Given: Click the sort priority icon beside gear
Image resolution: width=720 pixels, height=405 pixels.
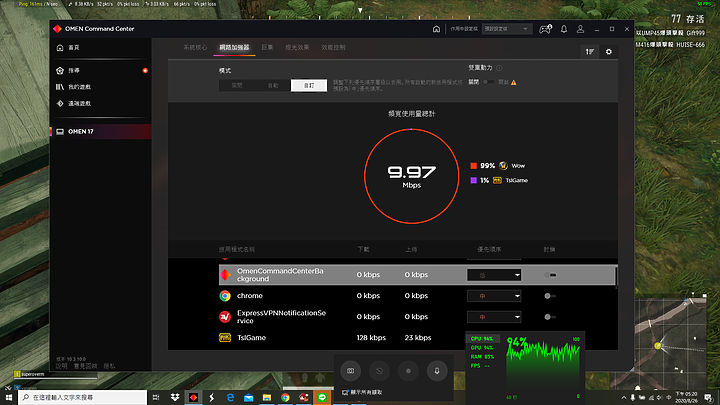Looking at the screenshot, I should (x=590, y=52).
